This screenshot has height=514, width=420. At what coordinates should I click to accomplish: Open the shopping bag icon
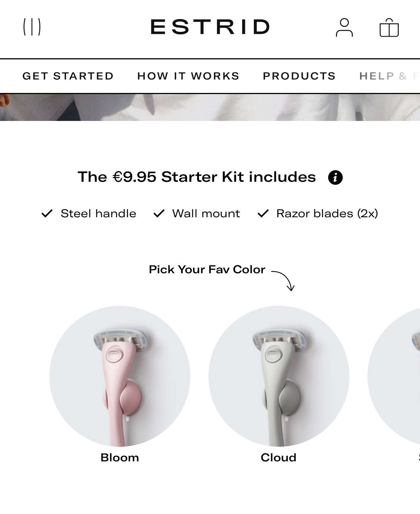click(x=389, y=28)
